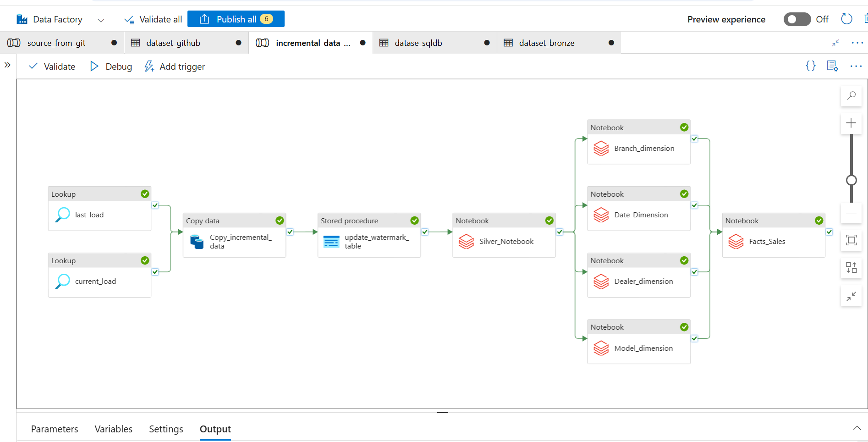Open the tab bar more options ellipsis
Viewport: 868px width, 442px height.
click(857, 43)
